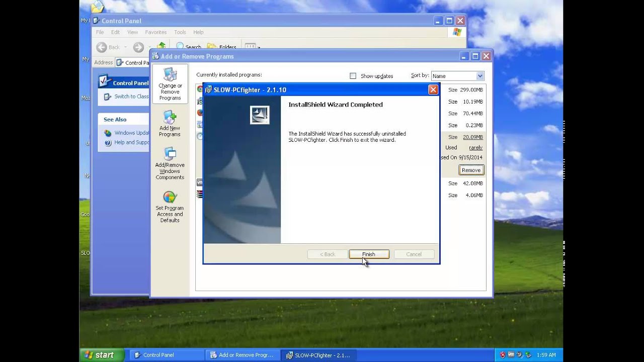
Task: Click the Up folder icon in Control Panel
Action: (161, 46)
